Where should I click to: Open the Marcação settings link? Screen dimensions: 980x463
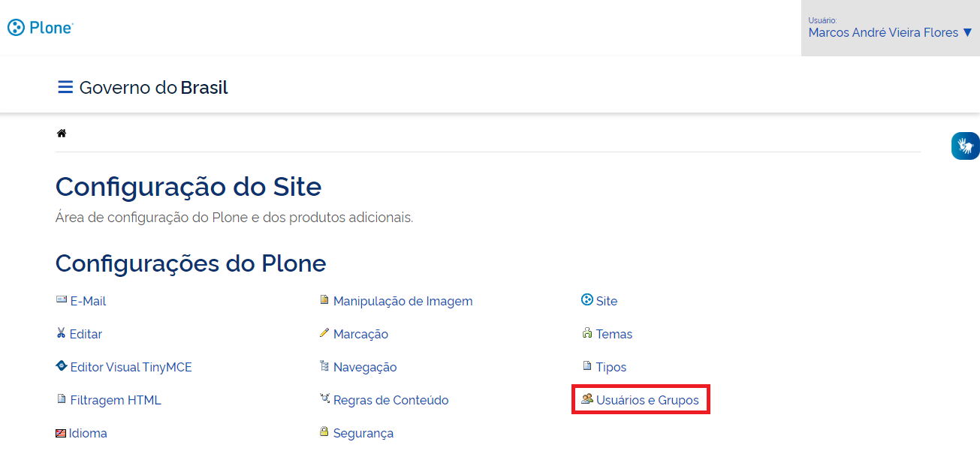click(360, 334)
